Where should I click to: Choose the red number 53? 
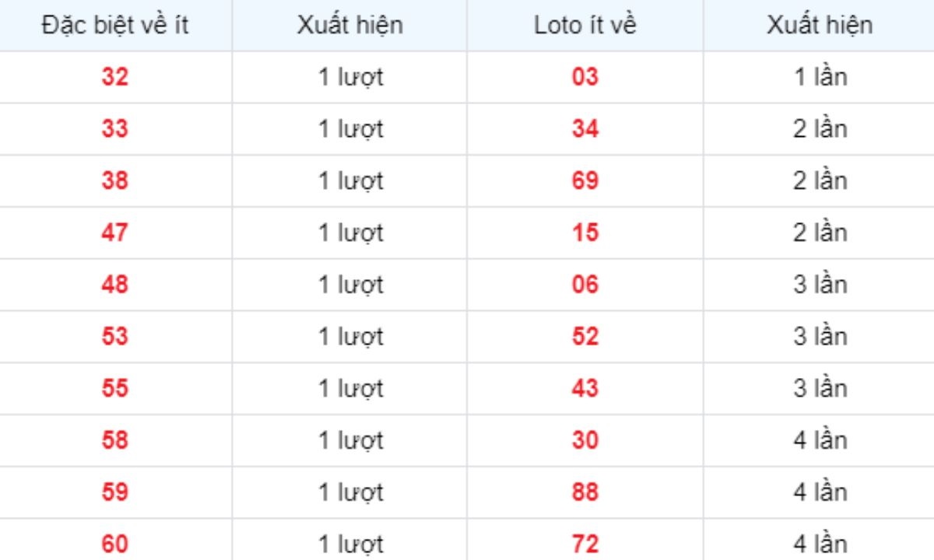115,337
